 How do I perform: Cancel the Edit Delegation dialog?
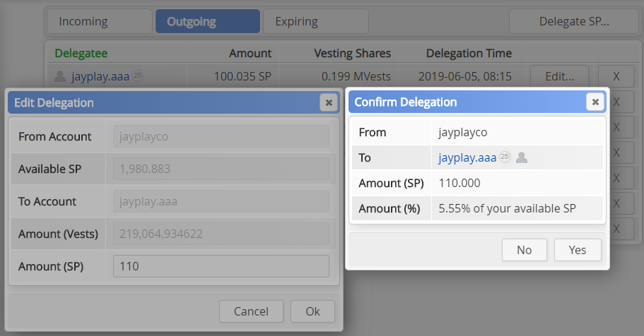[x=251, y=311]
